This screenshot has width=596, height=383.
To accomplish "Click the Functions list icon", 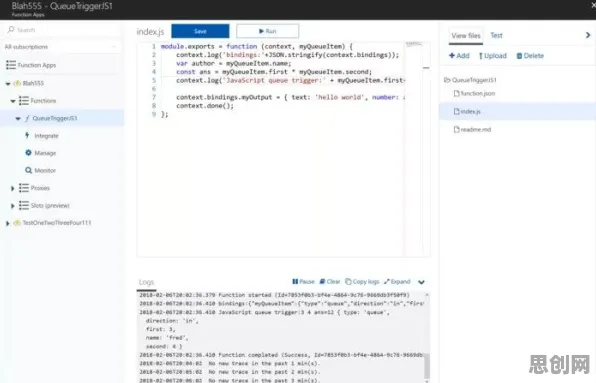I will [24, 101].
